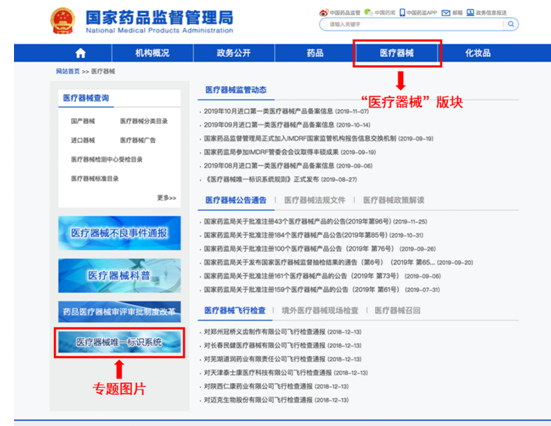The image size is (551, 426).
Task: Open the 医疗器械广告 query link
Action: 138,140
